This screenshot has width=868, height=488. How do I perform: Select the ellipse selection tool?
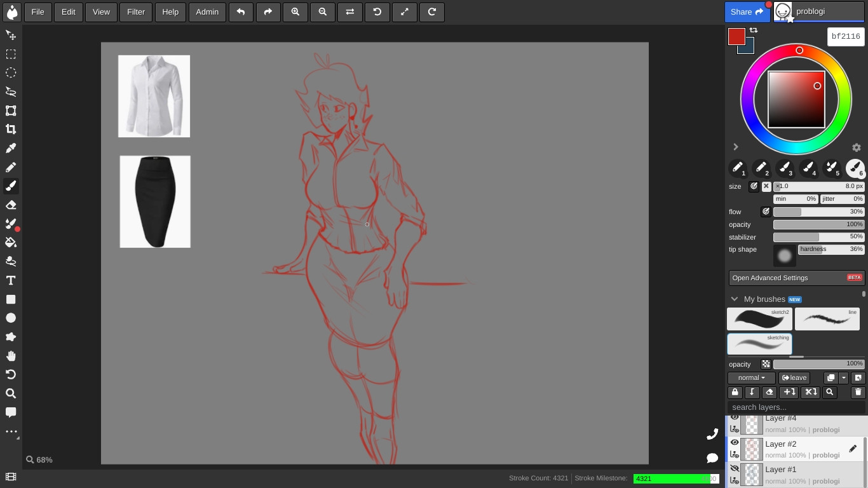[x=11, y=72]
